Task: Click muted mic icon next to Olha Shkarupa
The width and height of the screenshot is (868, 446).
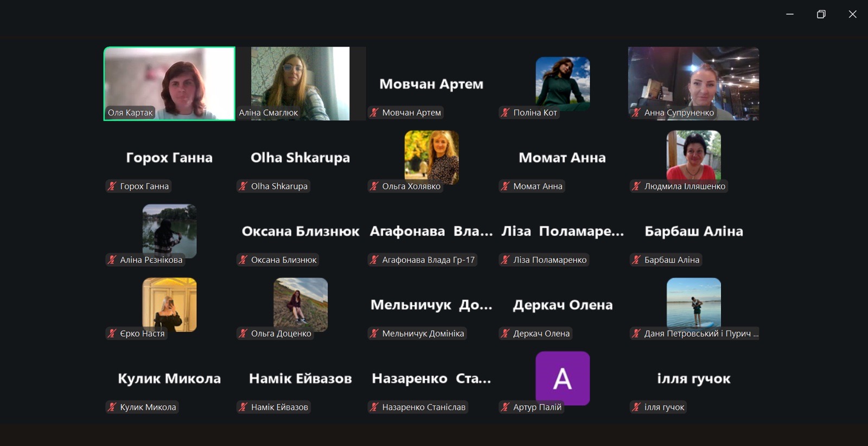Action: click(243, 186)
